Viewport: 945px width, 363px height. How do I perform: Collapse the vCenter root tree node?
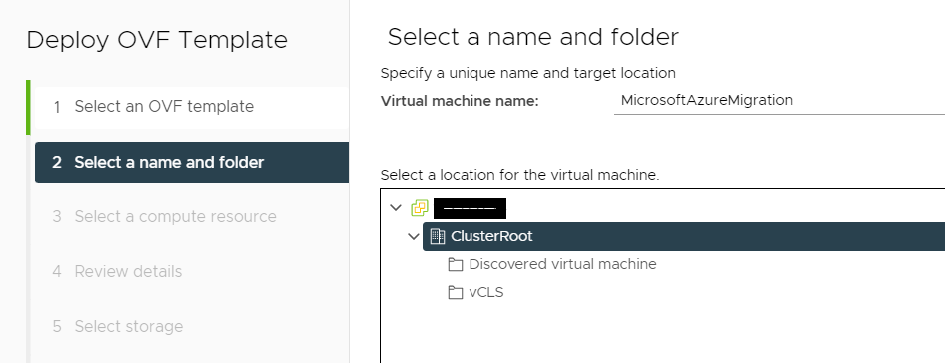[x=396, y=207]
